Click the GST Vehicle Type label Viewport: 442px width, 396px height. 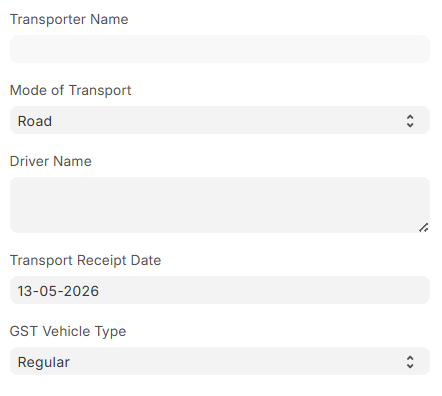[68, 331]
